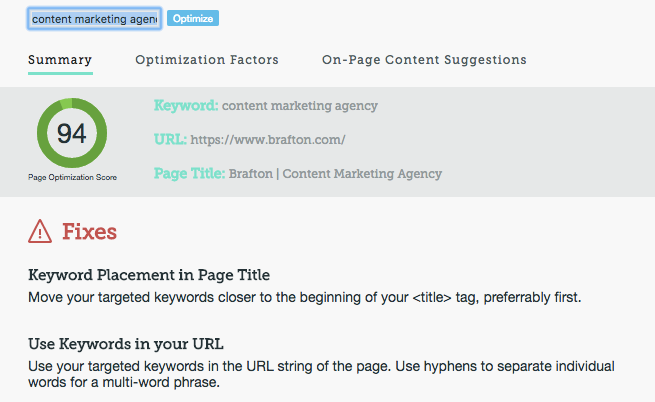Click the 94 score number

71,134
